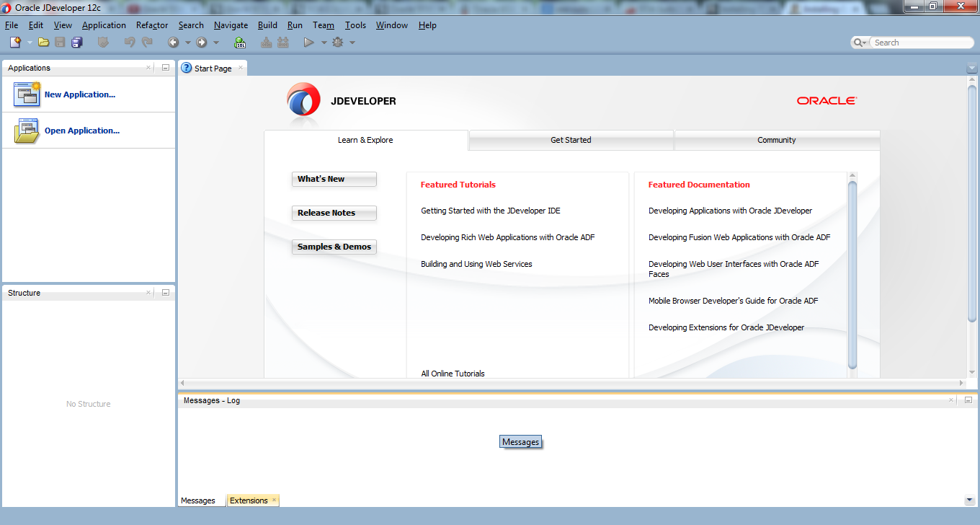Close the Applications panel
Screen dimensions: 980x525
pyautogui.click(x=148, y=68)
